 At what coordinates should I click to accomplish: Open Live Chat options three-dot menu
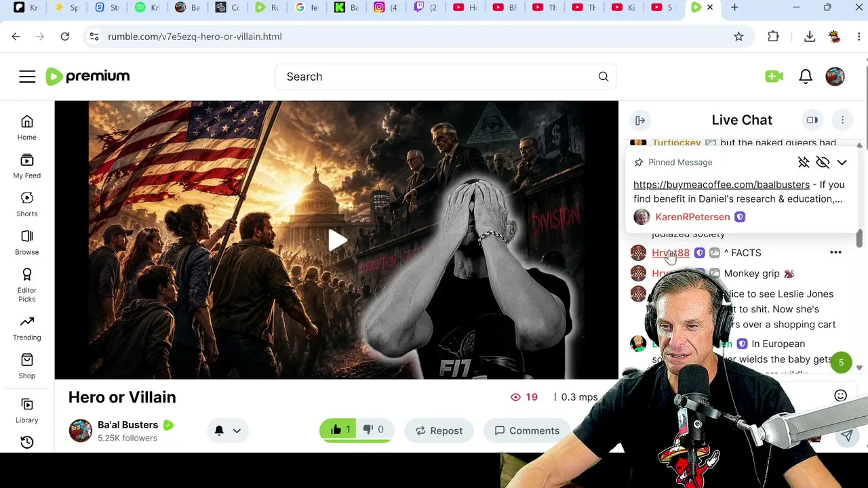842,120
